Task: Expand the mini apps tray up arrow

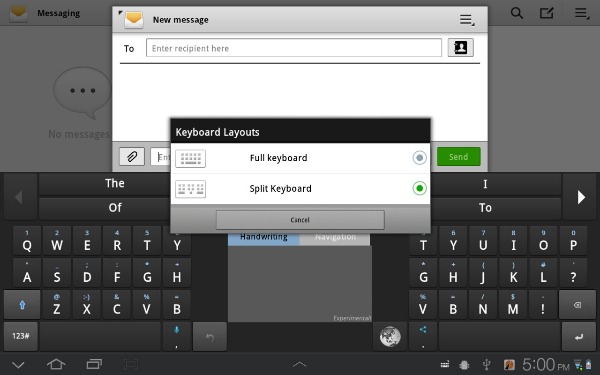Action: 300,364
